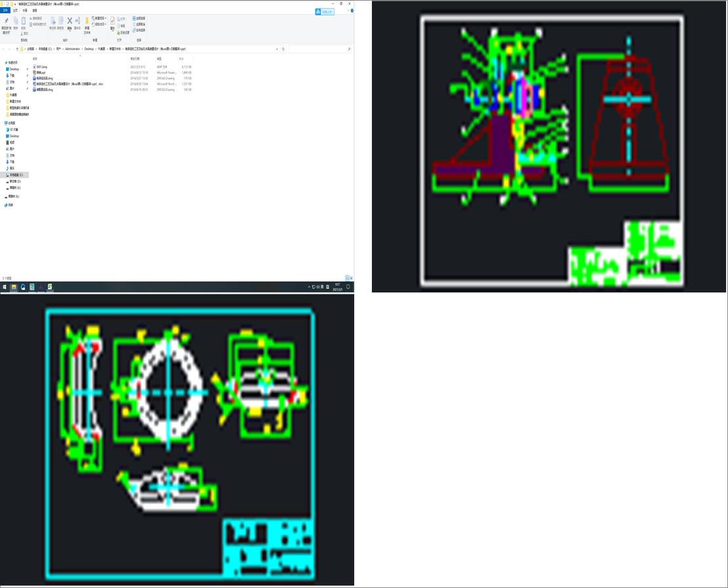Select the highlighted Local Disk (C:) sidebar item

(15, 175)
